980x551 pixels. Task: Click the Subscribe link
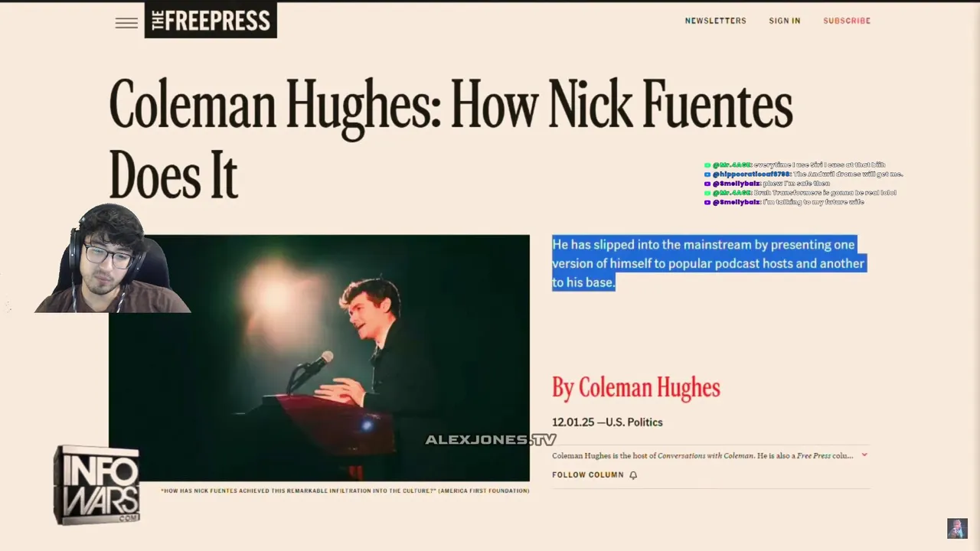coord(847,21)
